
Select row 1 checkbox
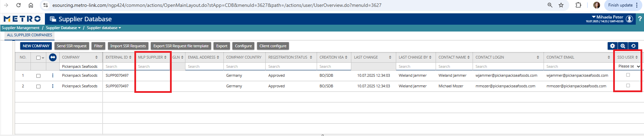pos(38,76)
